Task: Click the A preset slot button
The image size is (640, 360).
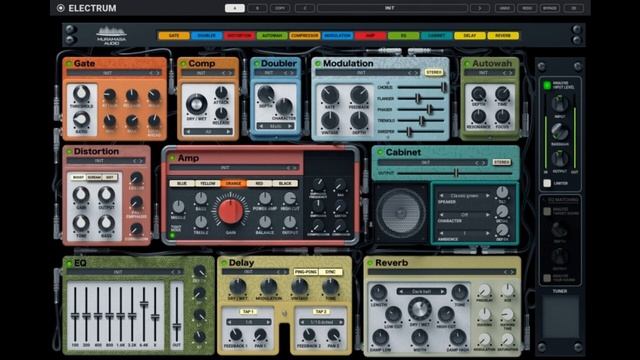Action: click(x=235, y=8)
